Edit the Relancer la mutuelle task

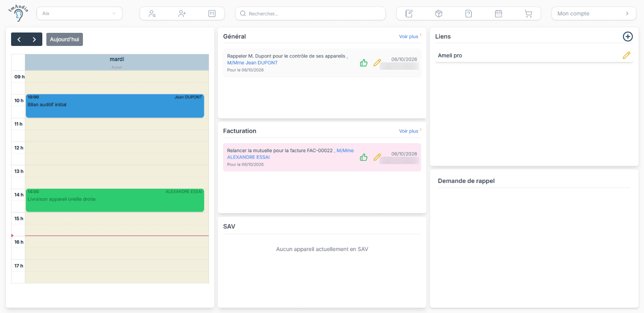tap(377, 157)
